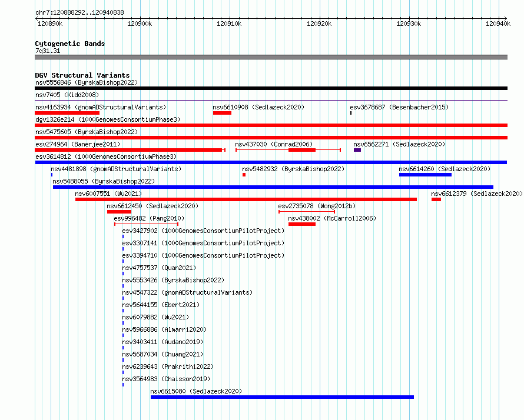Select the blue nsv5488055 variant bar
This screenshot has width=524, height=420.
click(273, 187)
